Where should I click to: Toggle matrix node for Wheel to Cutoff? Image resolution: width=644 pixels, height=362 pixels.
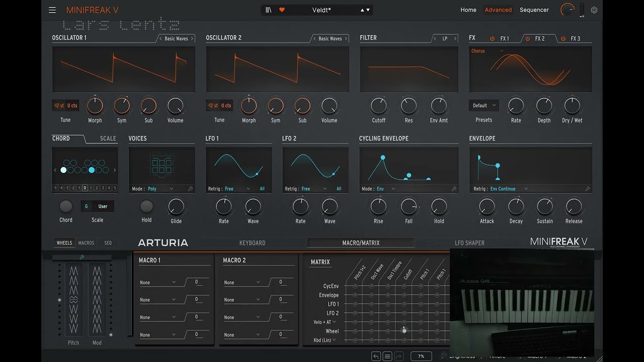coord(404,331)
